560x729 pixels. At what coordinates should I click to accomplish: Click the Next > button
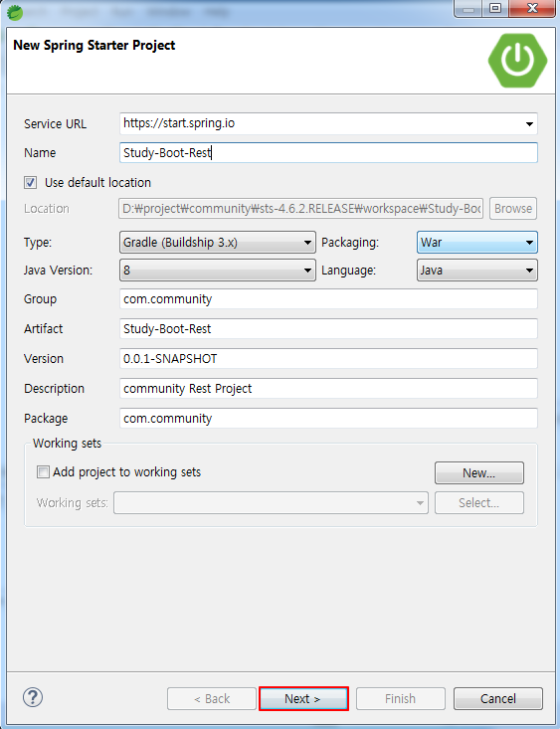coord(303,698)
